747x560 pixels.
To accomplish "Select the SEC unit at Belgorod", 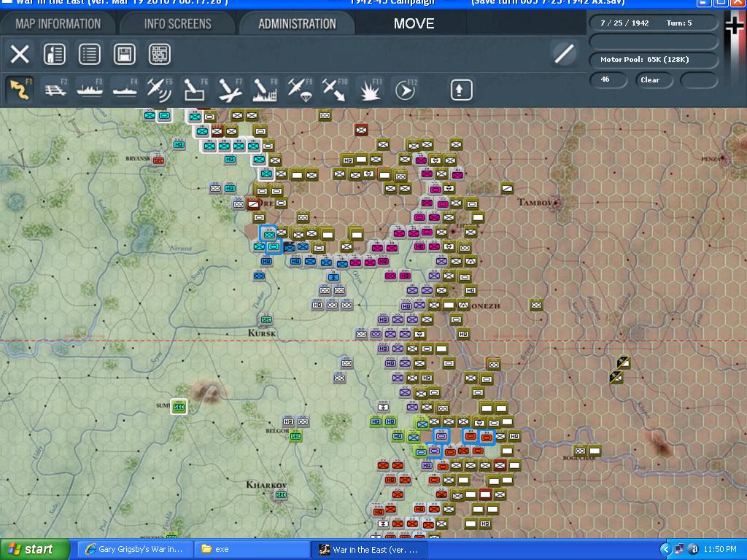I will (295, 436).
